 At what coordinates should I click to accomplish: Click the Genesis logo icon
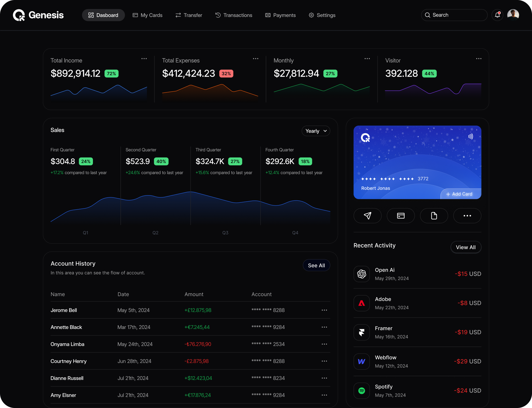coord(19,15)
